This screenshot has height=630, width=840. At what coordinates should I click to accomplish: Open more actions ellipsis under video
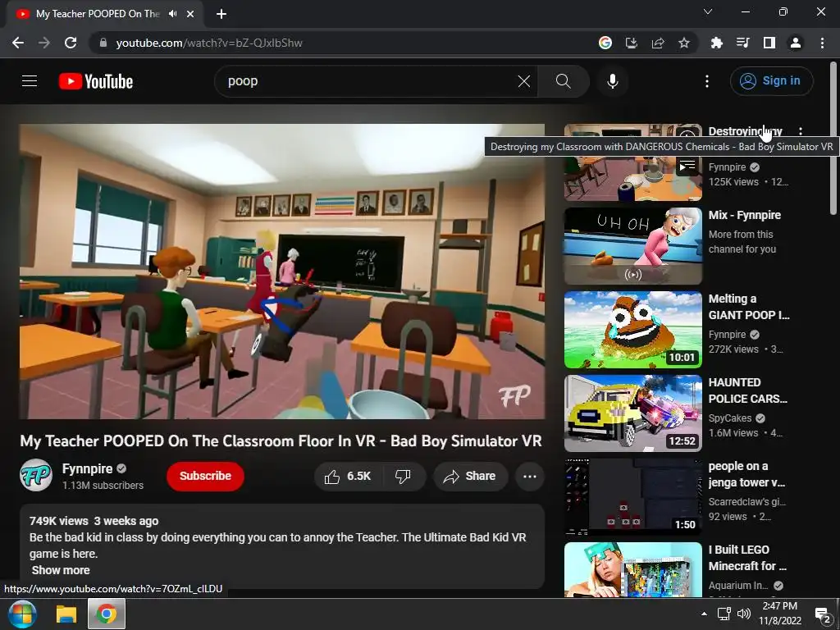tap(529, 477)
